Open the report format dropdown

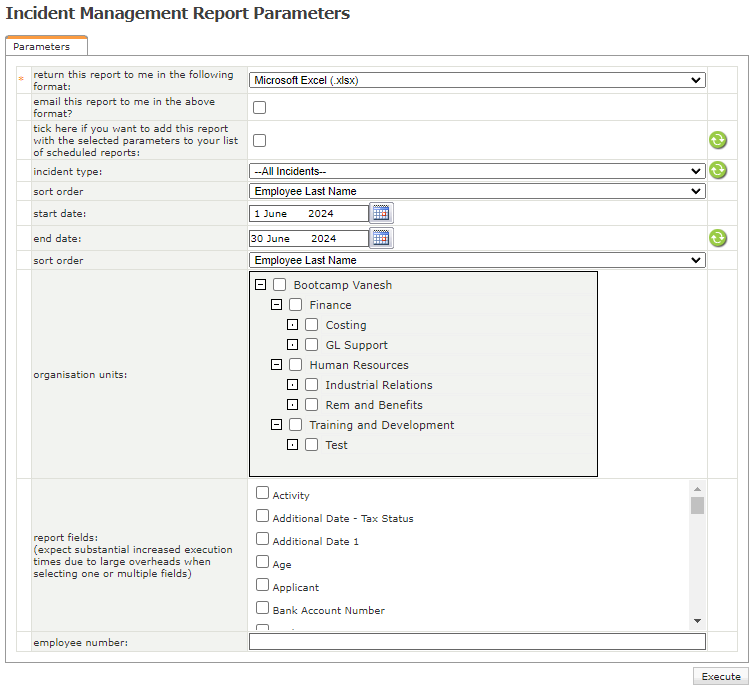coord(476,81)
